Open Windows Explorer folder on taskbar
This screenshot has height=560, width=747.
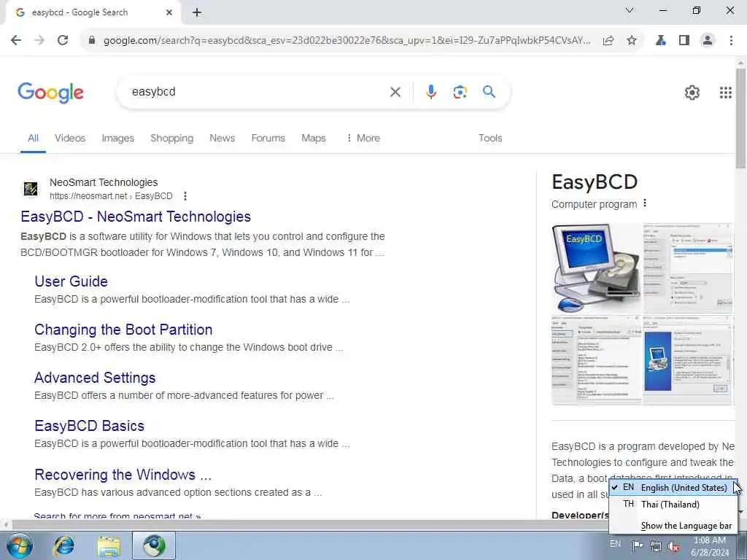pos(109,546)
